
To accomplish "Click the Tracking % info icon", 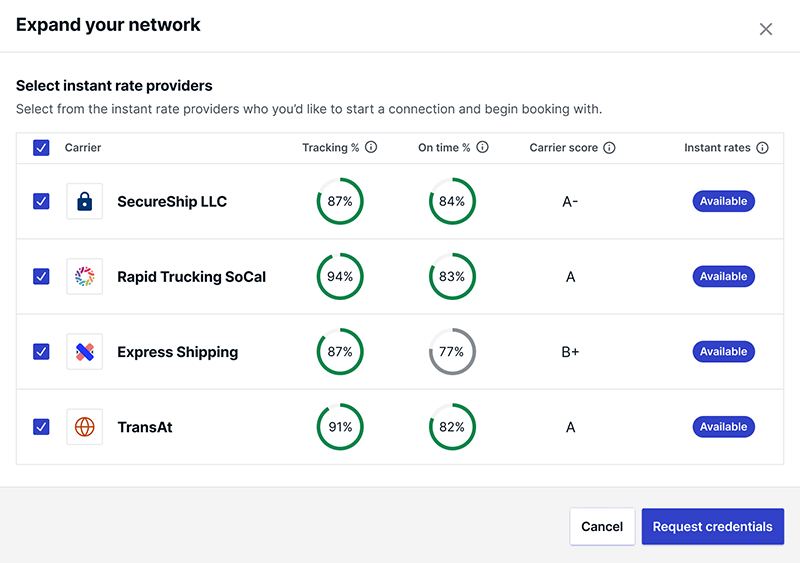I will coord(371,148).
